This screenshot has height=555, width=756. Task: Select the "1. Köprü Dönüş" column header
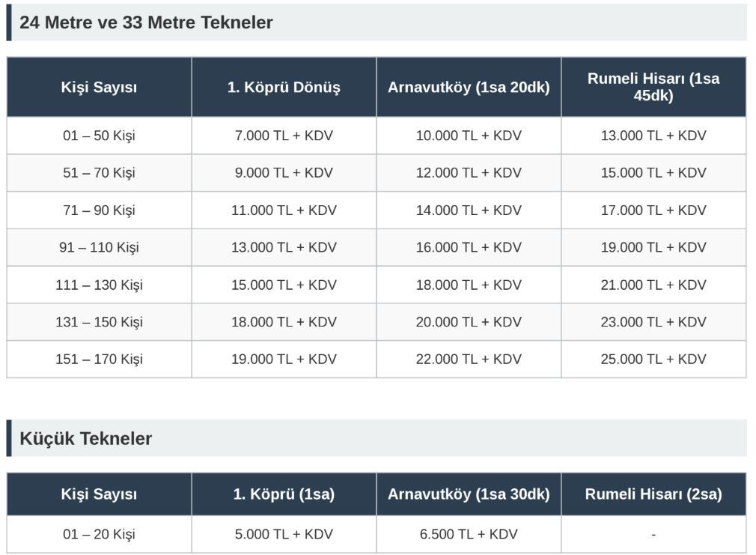(284, 87)
